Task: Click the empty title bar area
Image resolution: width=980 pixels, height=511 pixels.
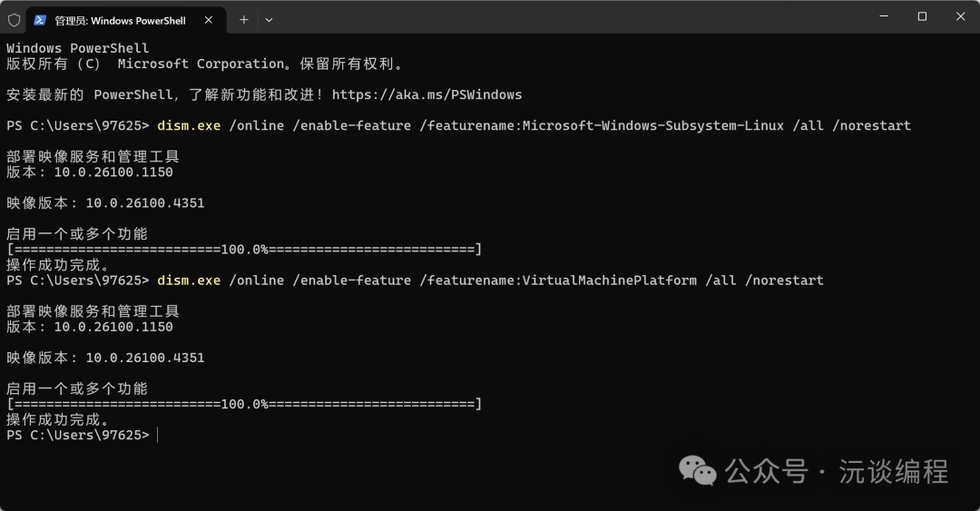Action: click(563, 18)
